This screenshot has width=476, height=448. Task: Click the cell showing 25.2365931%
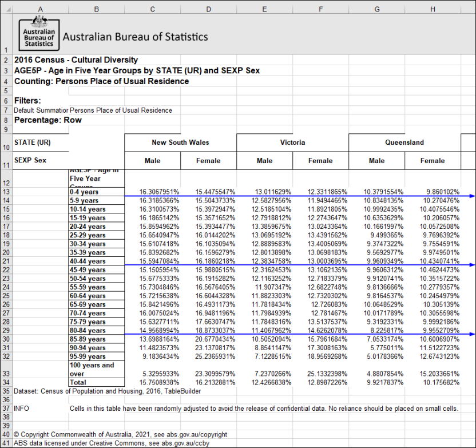(x=209, y=356)
